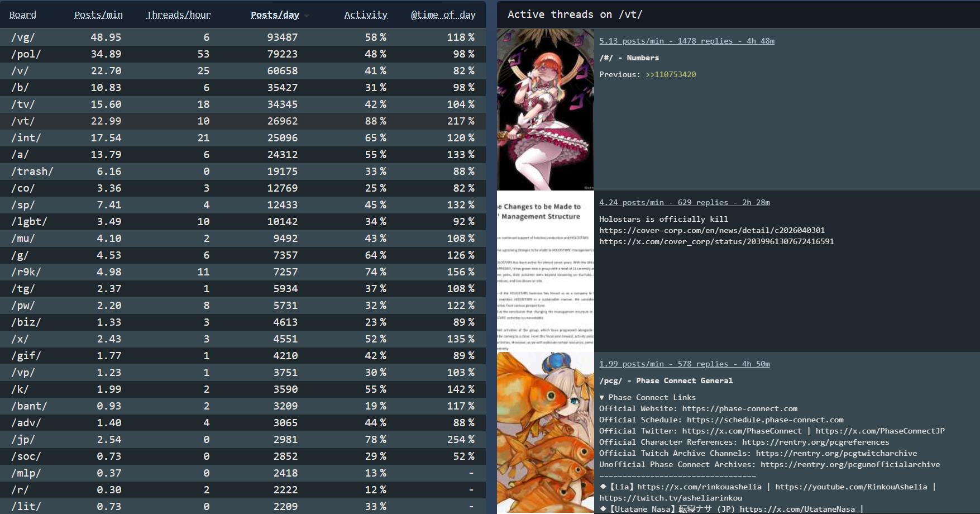This screenshot has height=514, width=980.
Task: Open the goldfish Phase Connect thumbnail
Action: click(546, 432)
